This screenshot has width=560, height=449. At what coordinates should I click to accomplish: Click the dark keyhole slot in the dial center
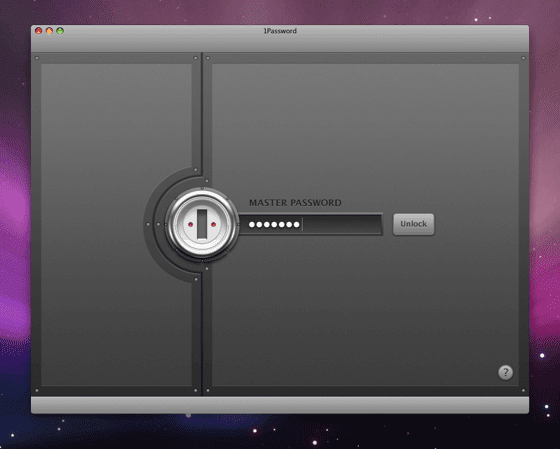pyautogui.click(x=202, y=224)
